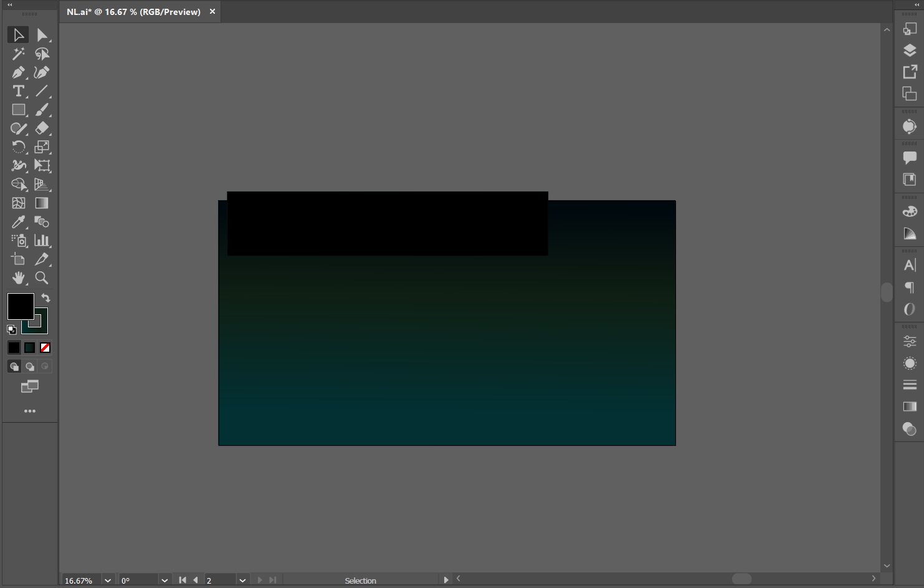The width and height of the screenshot is (924, 588).
Task: Open the rotation angle dropdown
Action: 164,580
